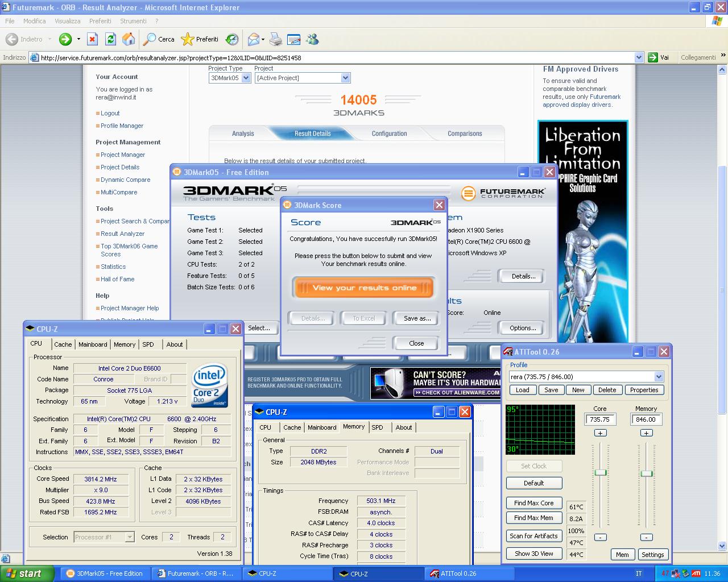Switch to Futuremark ORB taskbar item
Screen dimensions: 728x582
[x=196, y=573]
